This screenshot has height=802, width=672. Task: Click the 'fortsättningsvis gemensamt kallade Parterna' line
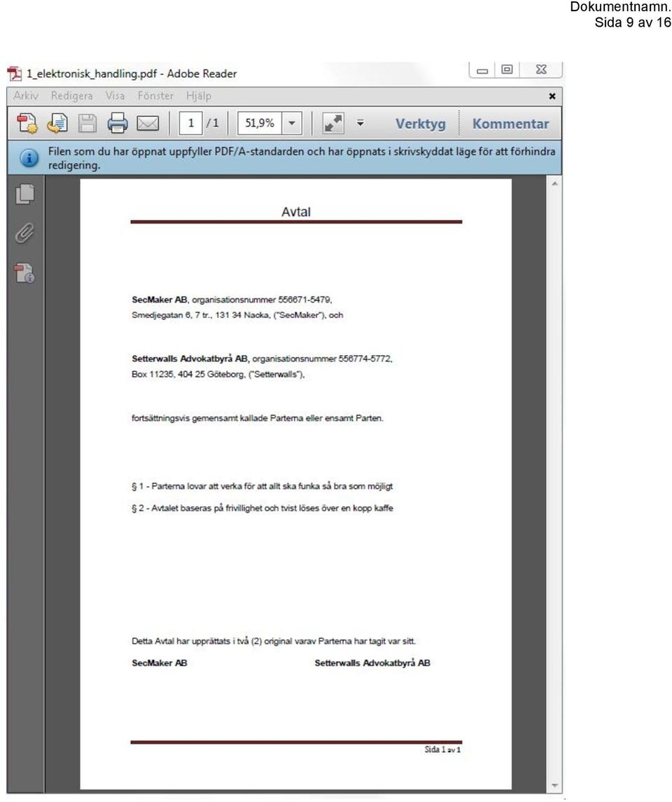[258, 418]
